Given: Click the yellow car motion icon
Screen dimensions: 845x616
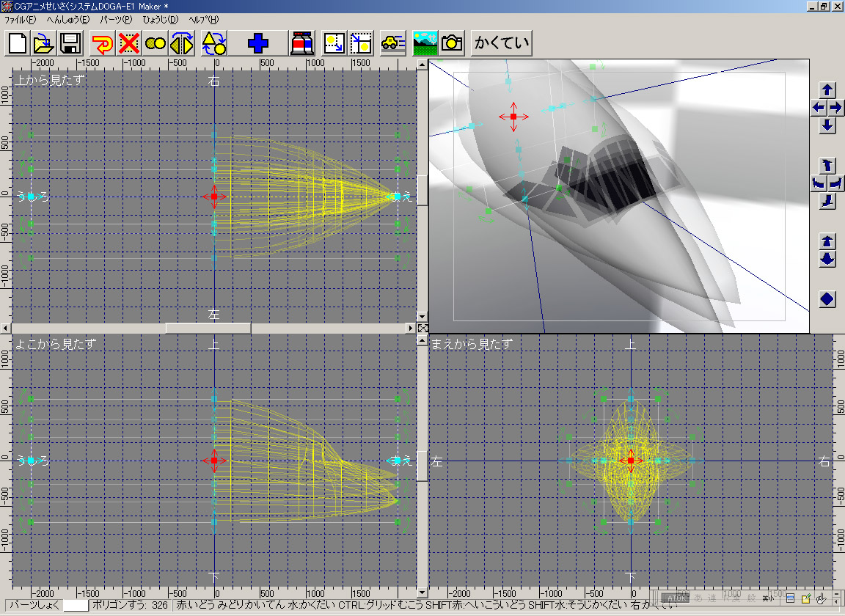Looking at the screenshot, I should pos(392,43).
